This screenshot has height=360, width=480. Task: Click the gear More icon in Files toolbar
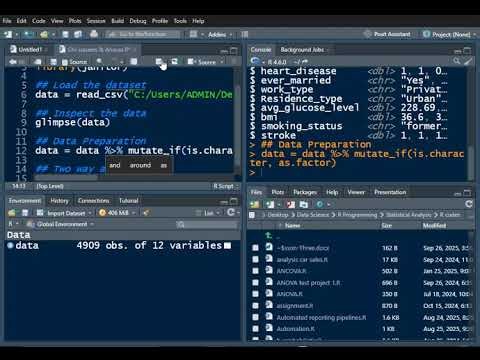coord(320,204)
